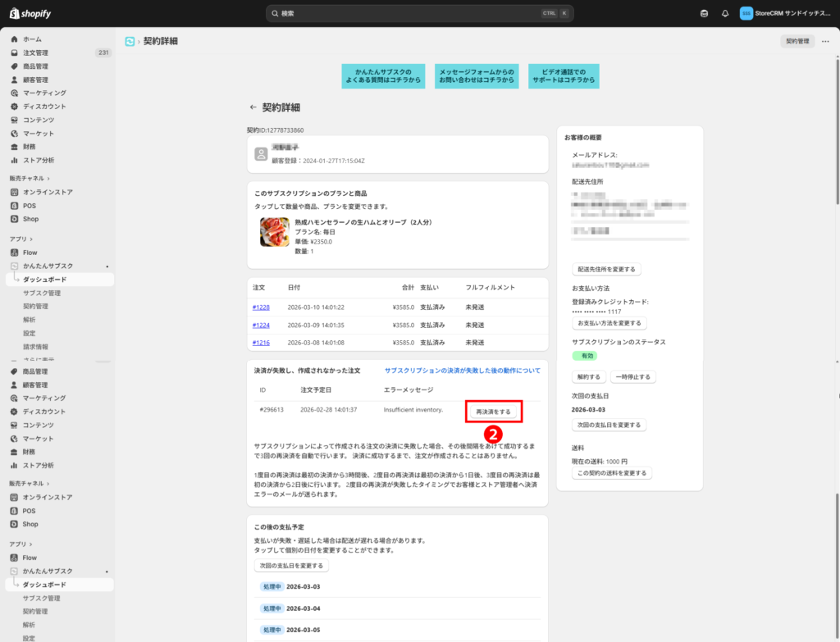Click the 解約する button
The height and width of the screenshot is (642, 840).
coord(588,377)
